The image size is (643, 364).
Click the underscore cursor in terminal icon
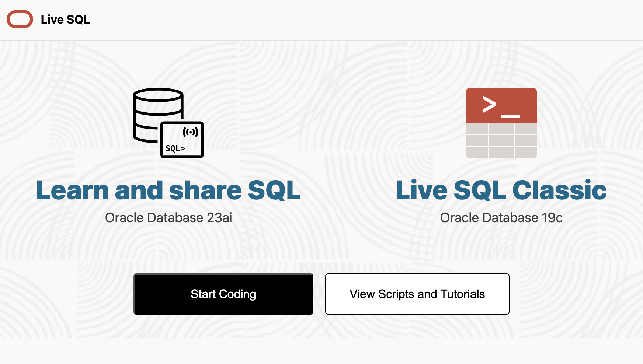(x=511, y=116)
